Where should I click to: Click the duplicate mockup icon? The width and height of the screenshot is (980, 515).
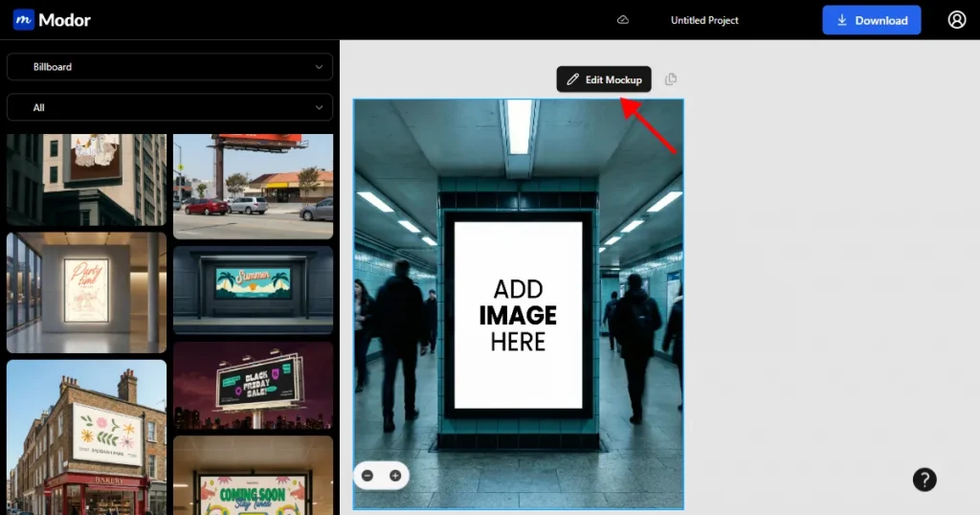click(671, 79)
